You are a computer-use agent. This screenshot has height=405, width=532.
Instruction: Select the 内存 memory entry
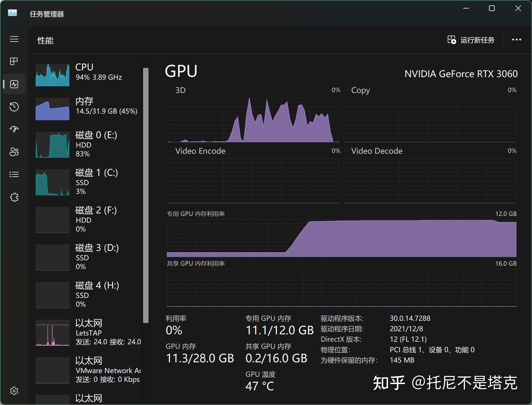click(x=85, y=109)
